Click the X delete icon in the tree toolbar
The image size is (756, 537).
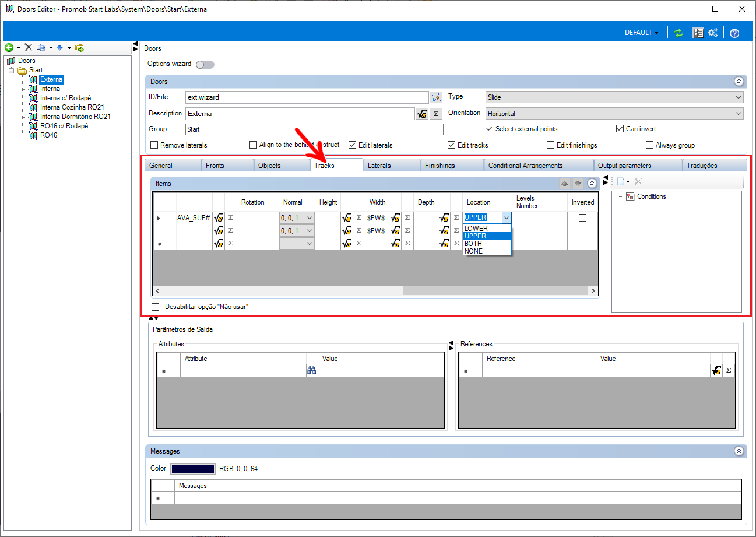click(28, 47)
